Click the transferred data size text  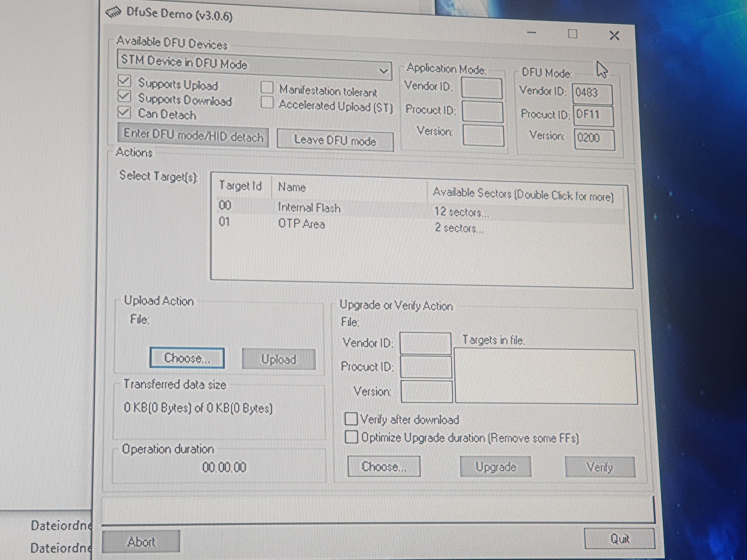coord(198,408)
